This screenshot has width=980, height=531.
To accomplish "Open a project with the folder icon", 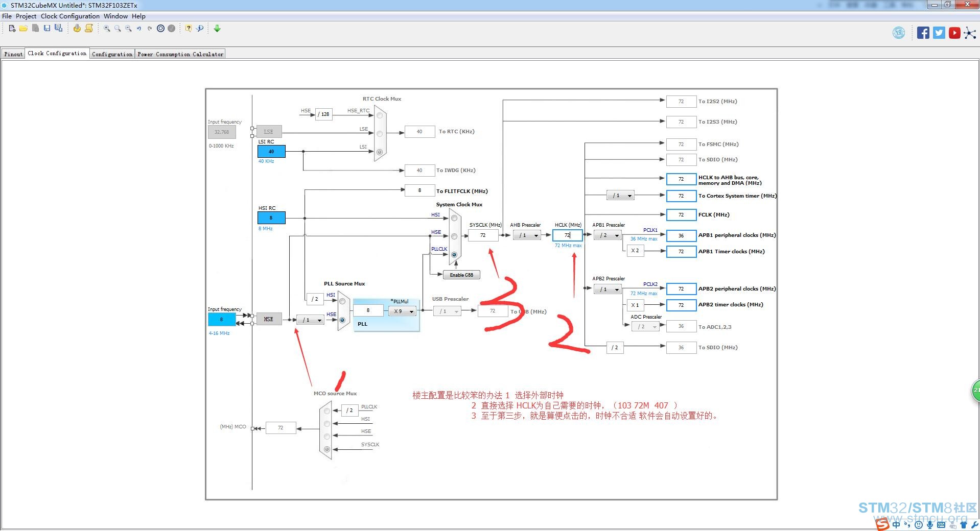I will (24, 29).
